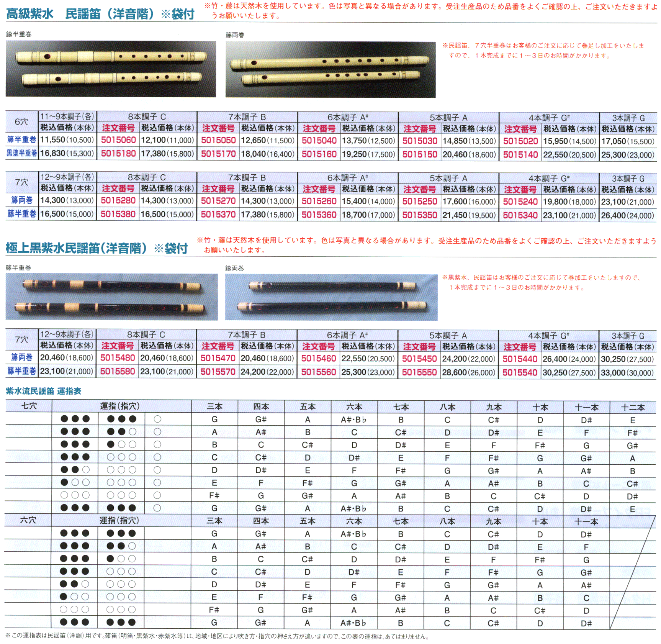Viewport: 661px width, 644px height.
Task: Select order number 5015060
Action: click(118, 140)
